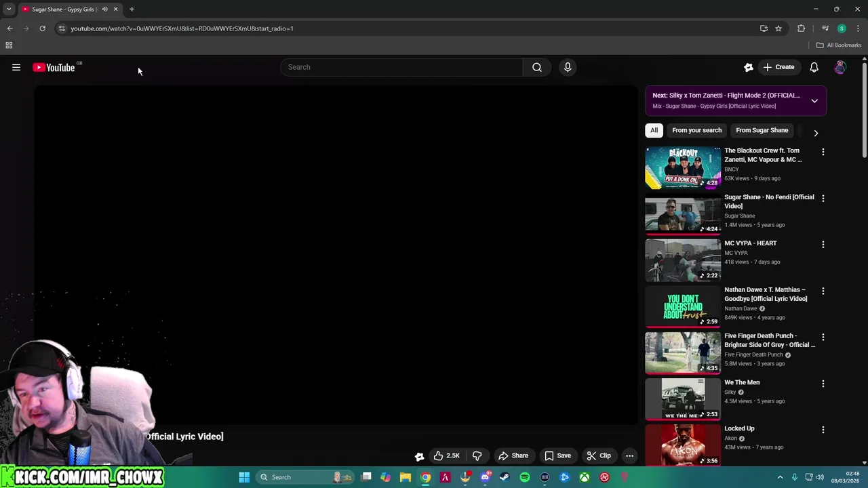
Task: Open more actions three-dot menu under video
Action: (629, 455)
